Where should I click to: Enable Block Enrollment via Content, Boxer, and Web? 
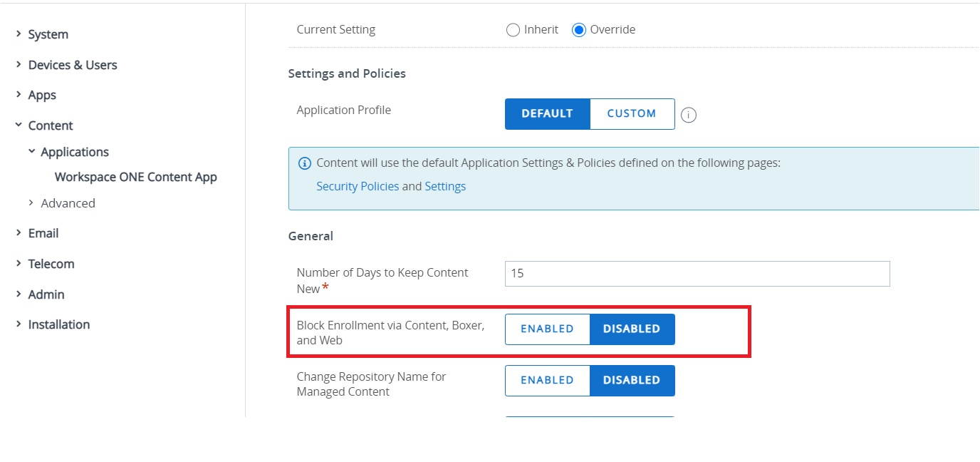pyautogui.click(x=547, y=329)
